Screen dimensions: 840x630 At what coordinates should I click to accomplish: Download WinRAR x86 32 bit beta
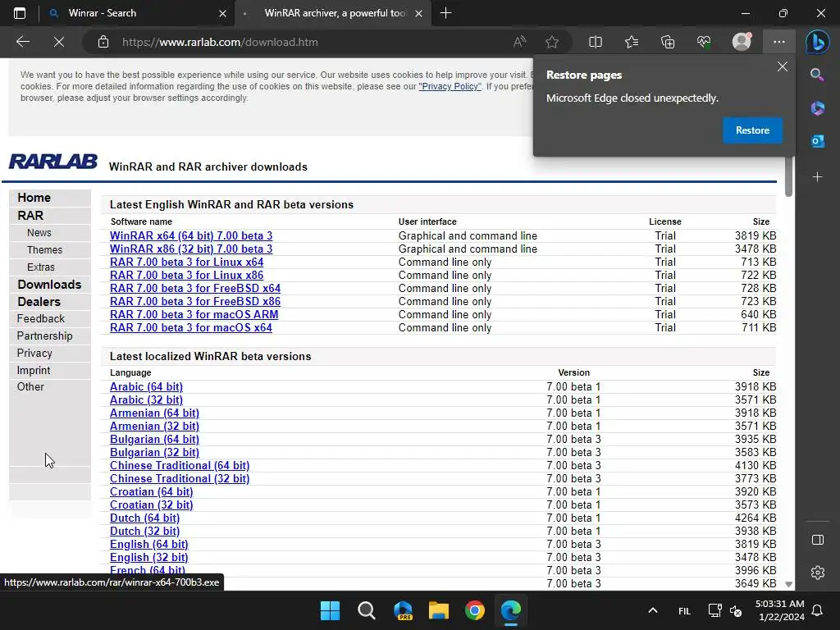[x=190, y=249]
